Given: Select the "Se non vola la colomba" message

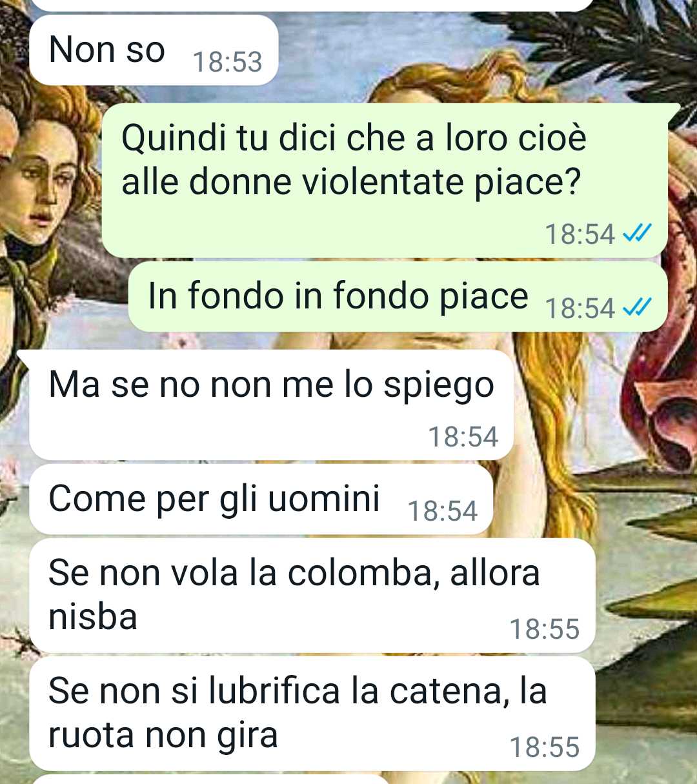Looking at the screenshot, I should 312,596.
